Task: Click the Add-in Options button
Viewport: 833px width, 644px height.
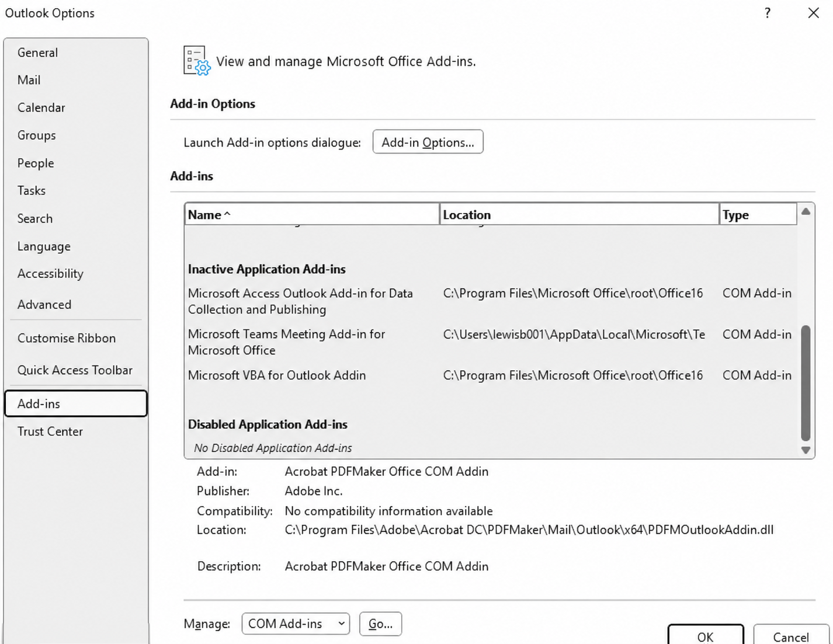Action: [x=428, y=142]
